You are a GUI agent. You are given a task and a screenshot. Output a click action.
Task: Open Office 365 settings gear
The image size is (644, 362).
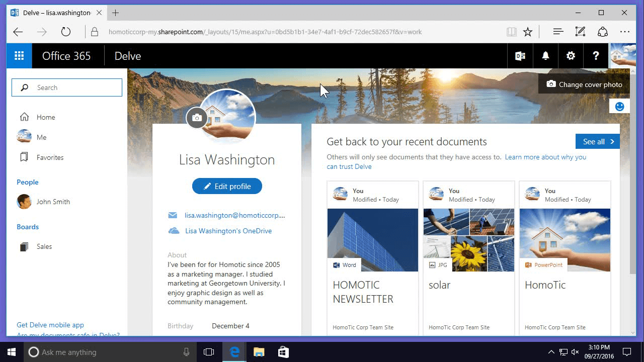tap(571, 56)
